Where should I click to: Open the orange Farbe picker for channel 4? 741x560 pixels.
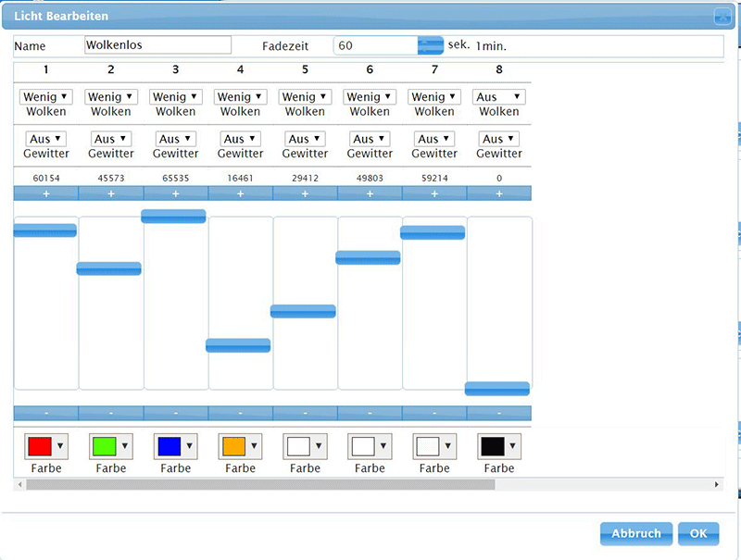point(240,446)
